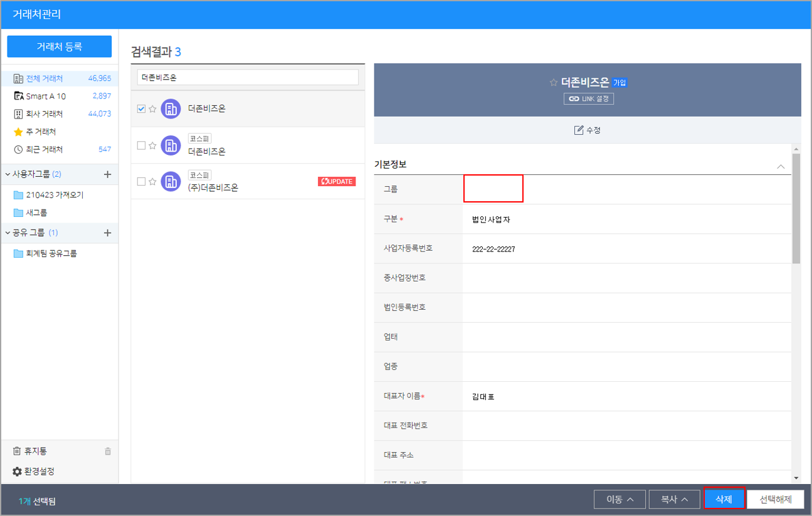Image resolution: width=812 pixels, height=516 pixels.
Task: Click the star icon beside 더존비즈온 title
Action: click(553, 83)
